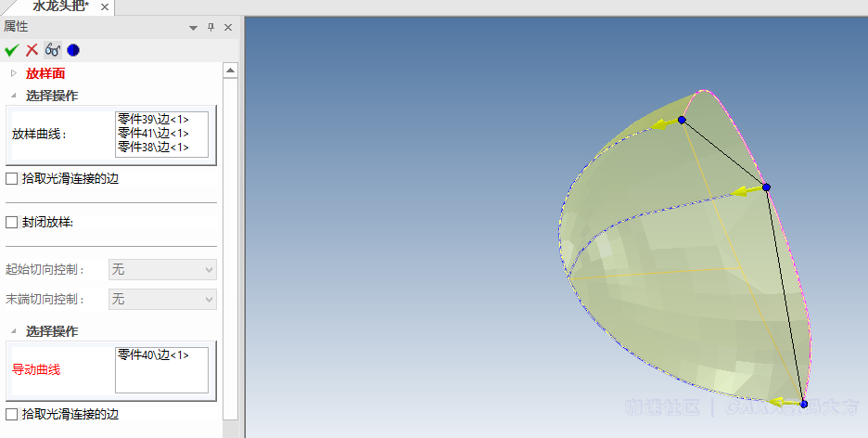Click the 导动曲线 label
Image resolution: width=868 pixels, height=438 pixels.
coord(36,369)
